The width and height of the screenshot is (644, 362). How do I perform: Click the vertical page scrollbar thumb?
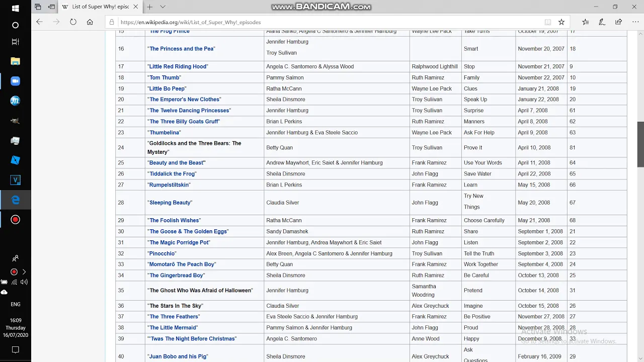pyautogui.click(x=640, y=144)
